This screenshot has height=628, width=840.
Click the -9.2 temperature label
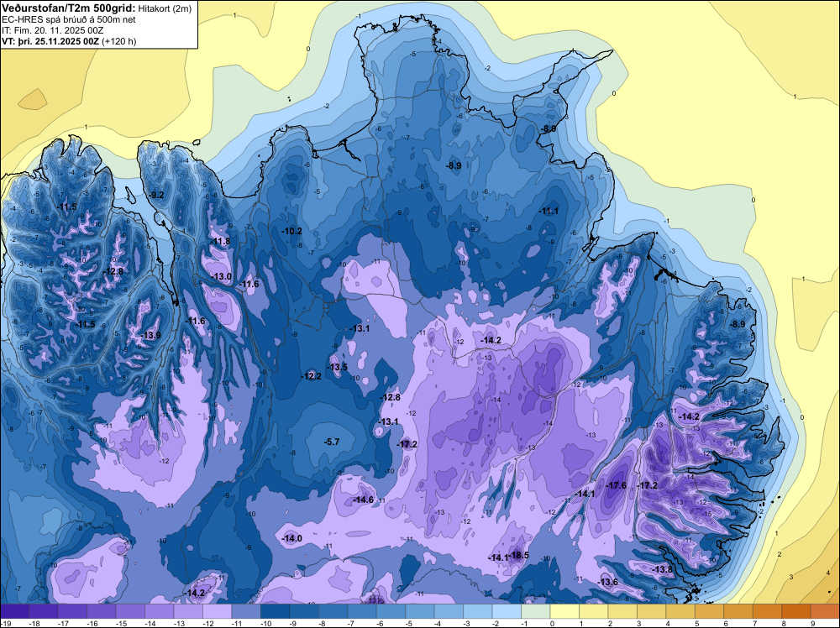(156, 195)
